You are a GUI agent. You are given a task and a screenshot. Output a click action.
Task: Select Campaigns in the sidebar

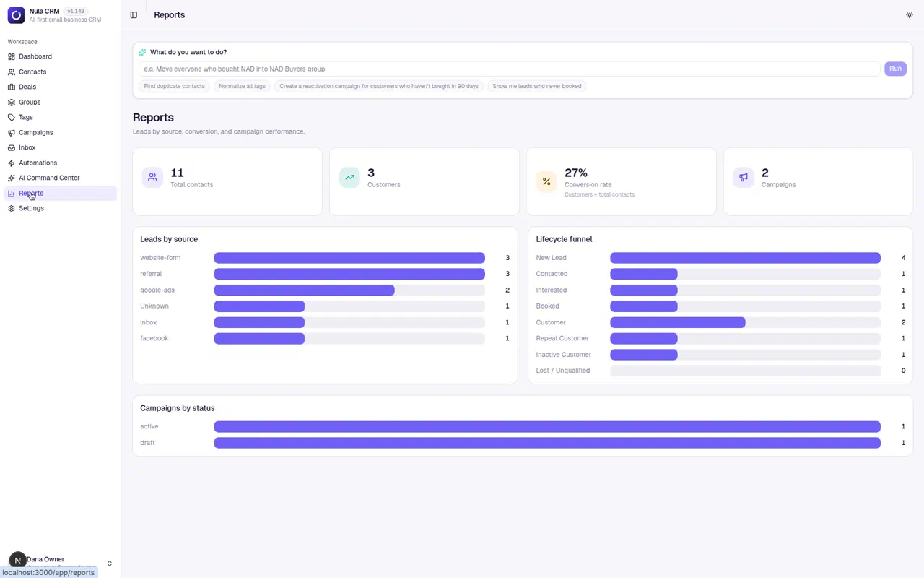click(x=61, y=133)
